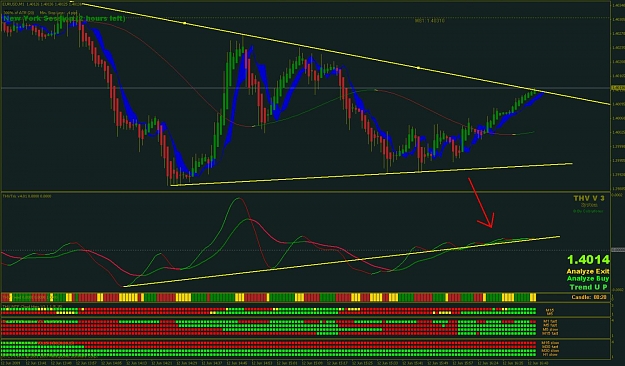Click the M1 fast row label
Viewport: 625px width, 366px height.
pyautogui.click(x=550, y=321)
